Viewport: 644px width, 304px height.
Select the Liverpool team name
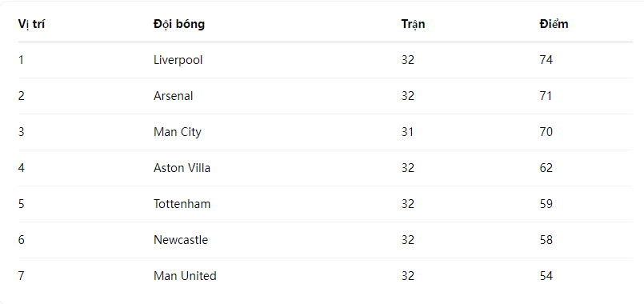coord(178,60)
